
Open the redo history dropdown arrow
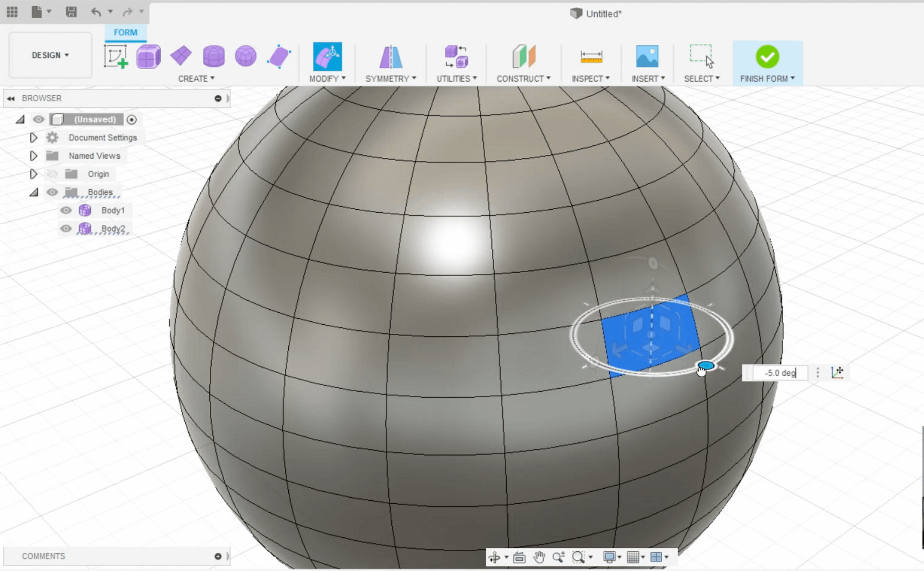141,12
